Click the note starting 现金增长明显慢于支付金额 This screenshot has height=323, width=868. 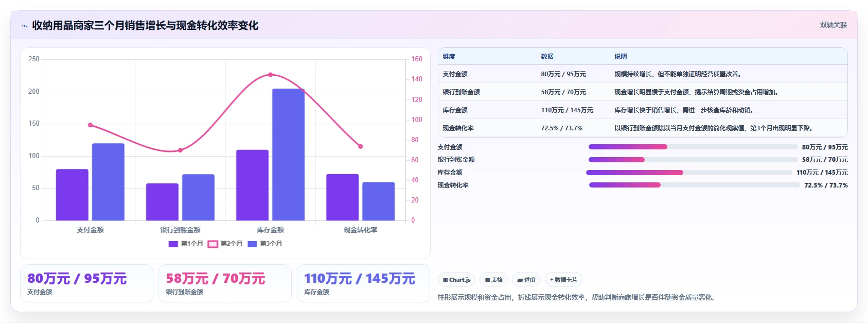click(x=698, y=92)
